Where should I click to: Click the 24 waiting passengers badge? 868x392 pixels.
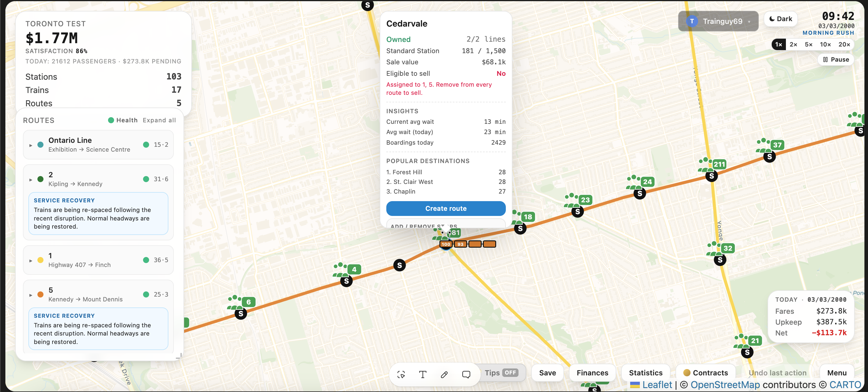(647, 182)
